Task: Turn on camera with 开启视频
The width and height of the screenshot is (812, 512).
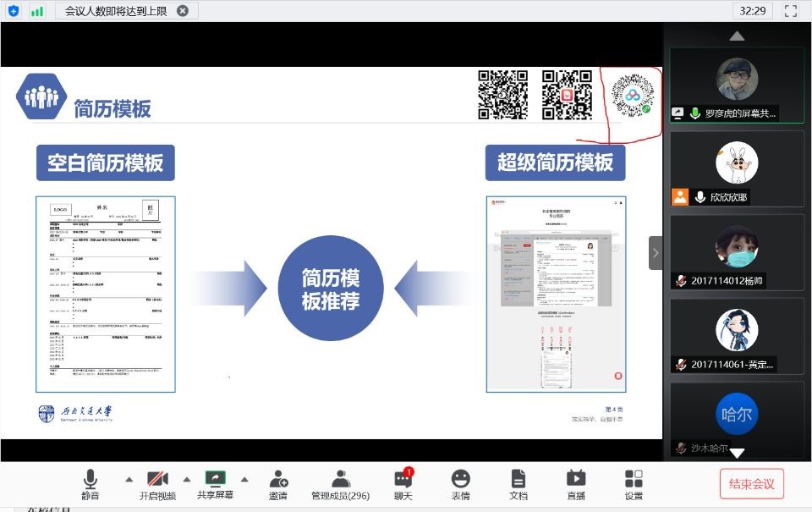Action: tap(157, 485)
